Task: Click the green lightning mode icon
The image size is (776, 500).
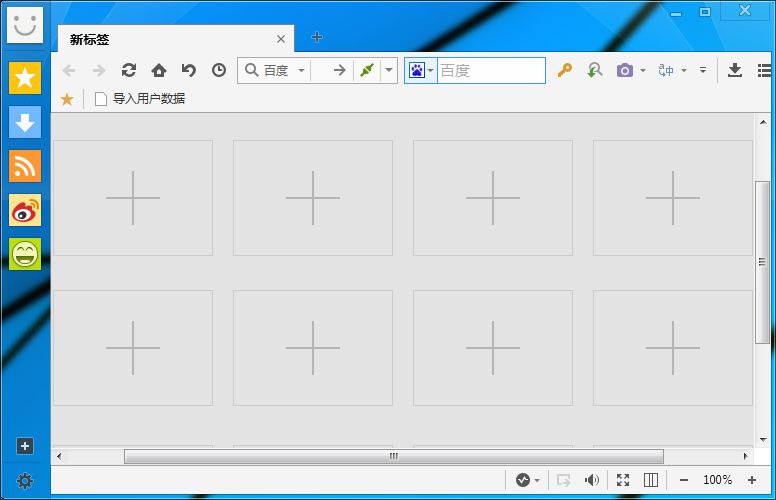Action: tap(367, 70)
